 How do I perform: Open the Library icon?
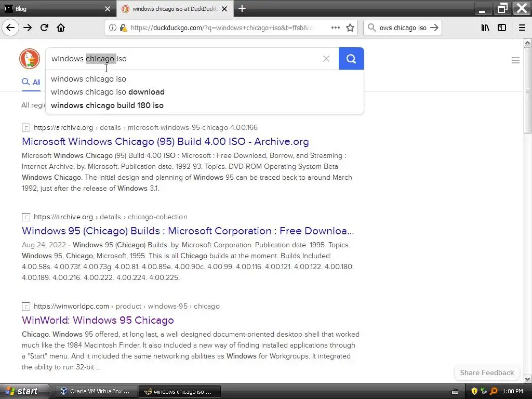[x=485, y=28]
